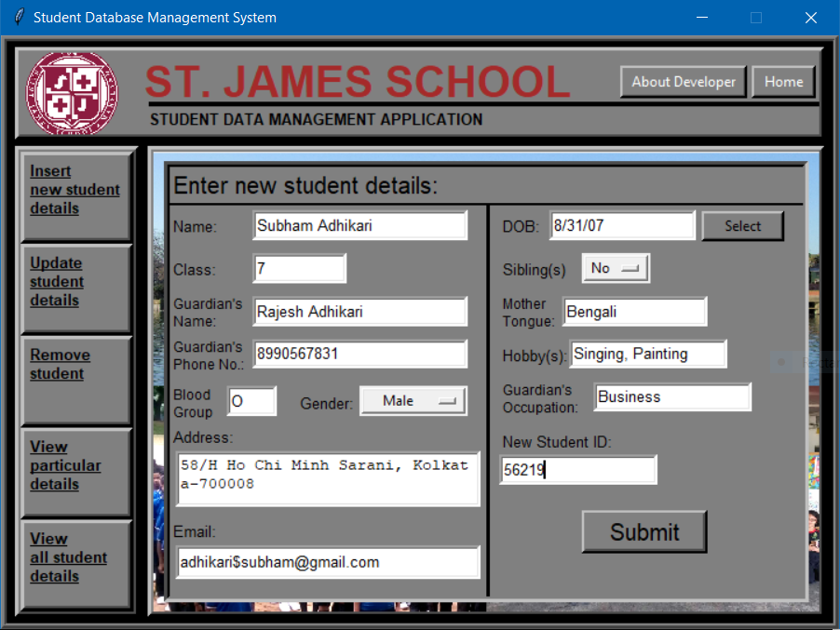The image size is (840, 630).
Task: Click inside the Address text box
Action: [x=328, y=477]
